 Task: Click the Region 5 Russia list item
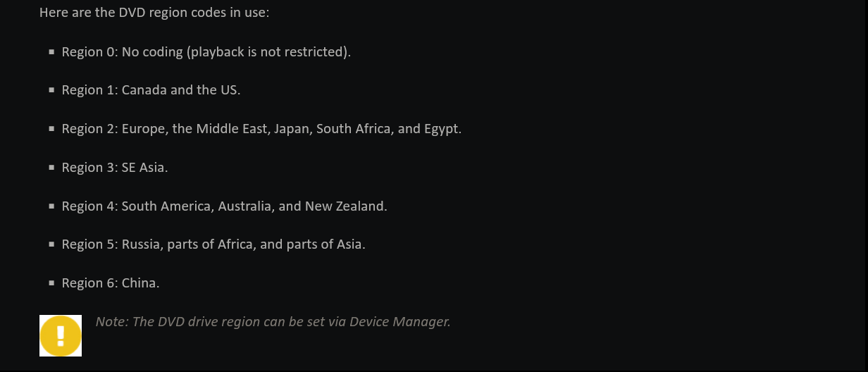[x=213, y=244]
